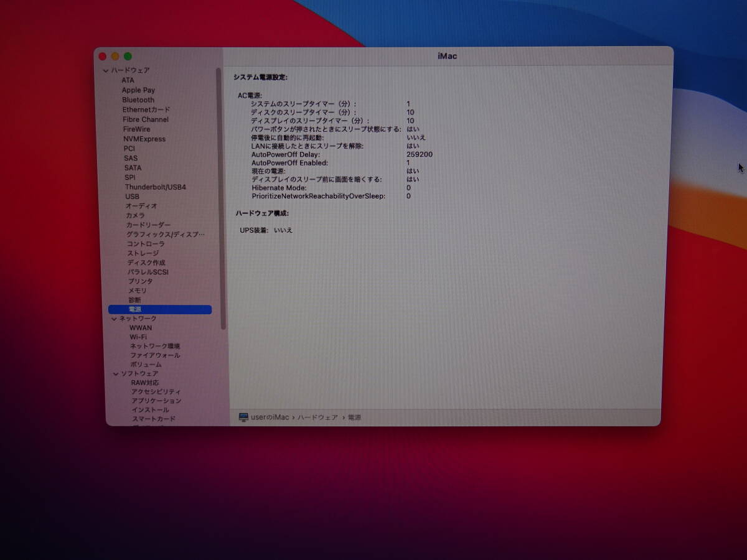This screenshot has width=747, height=560.
Task: Collapse the ネットワーク section chevron
Action: point(114,319)
